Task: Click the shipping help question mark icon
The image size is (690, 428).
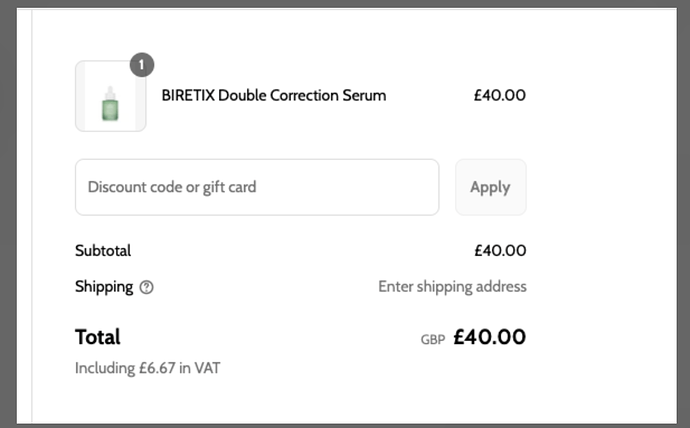Action: tap(147, 287)
